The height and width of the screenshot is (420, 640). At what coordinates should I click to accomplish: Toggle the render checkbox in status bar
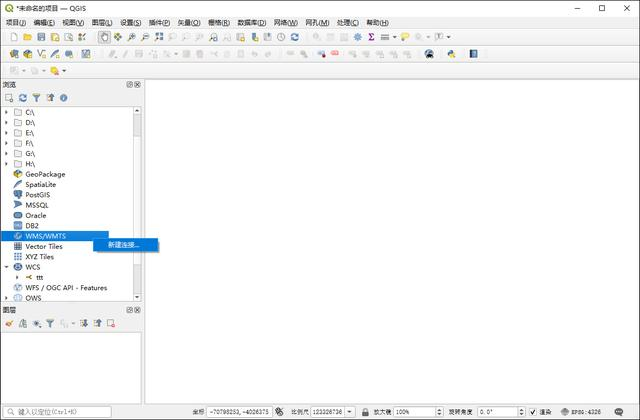(x=533, y=412)
